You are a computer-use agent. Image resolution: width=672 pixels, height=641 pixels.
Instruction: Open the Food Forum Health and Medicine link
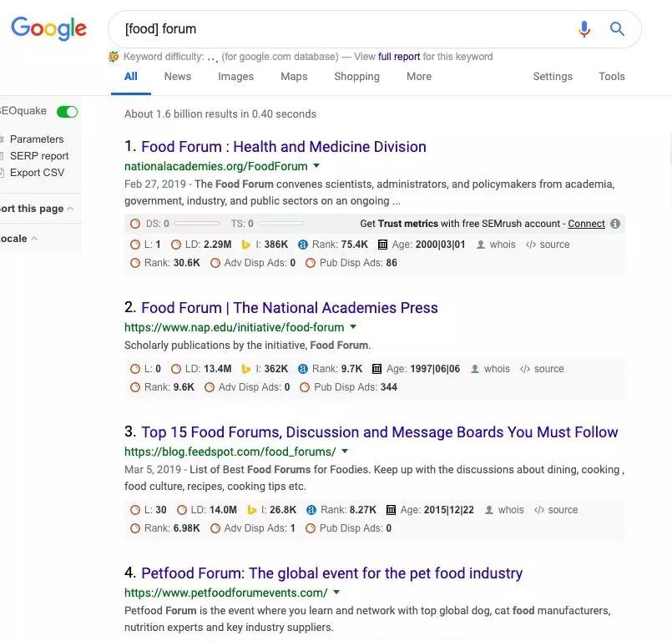[x=283, y=147]
